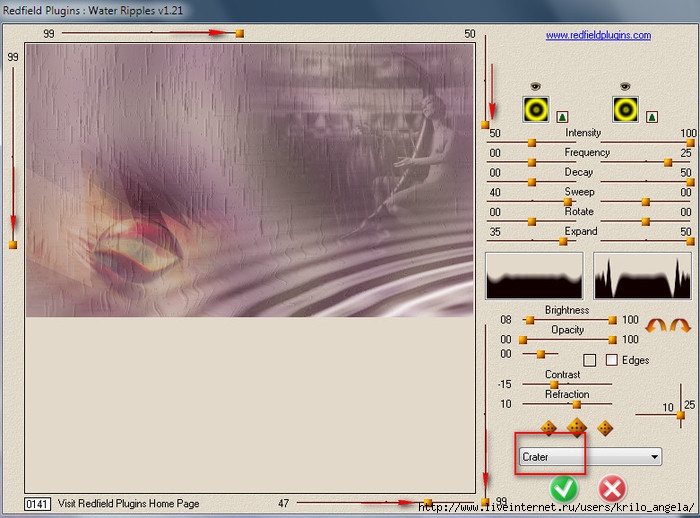Click the 0141 counter box
The image size is (700, 518).
tap(38, 504)
